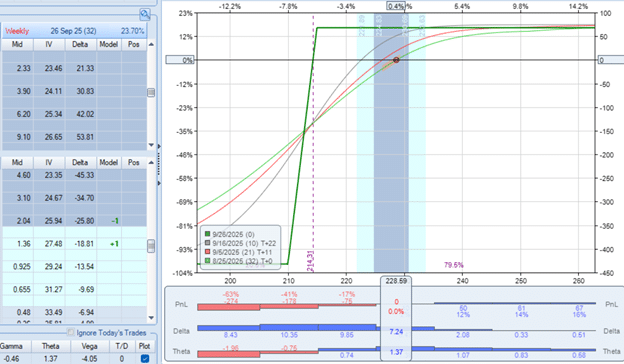Click the PnL bar showing -63%
The image size is (624, 364).
pos(229,307)
